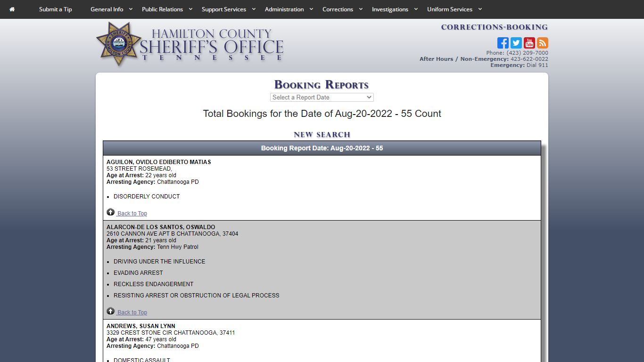644x362 pixels.
Task: Click the Booking Report Date table header
Action: pos(322,148)
